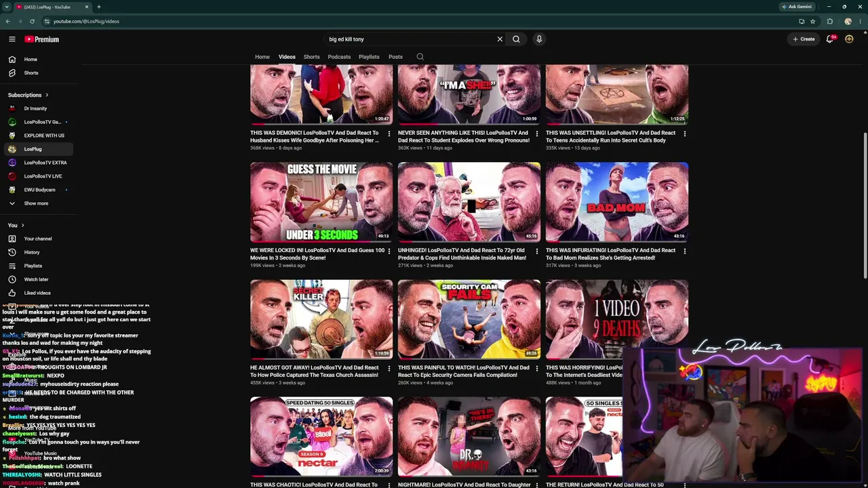Open action menu for Student Explodes video

coord(536,134)
